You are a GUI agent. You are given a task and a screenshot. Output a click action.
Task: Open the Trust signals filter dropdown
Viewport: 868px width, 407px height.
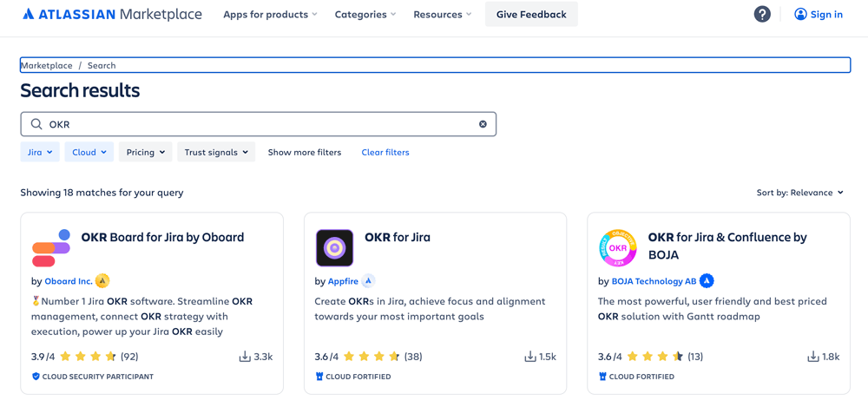[x=216, y=152]
